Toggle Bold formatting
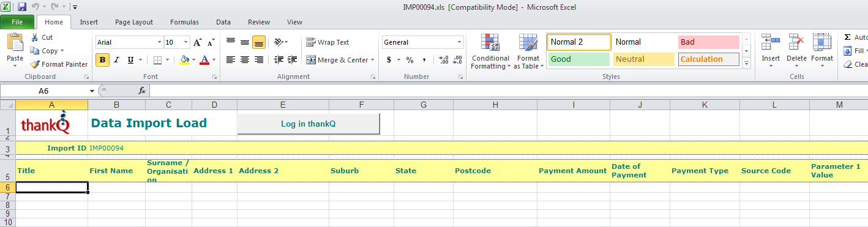 point(102,60)
